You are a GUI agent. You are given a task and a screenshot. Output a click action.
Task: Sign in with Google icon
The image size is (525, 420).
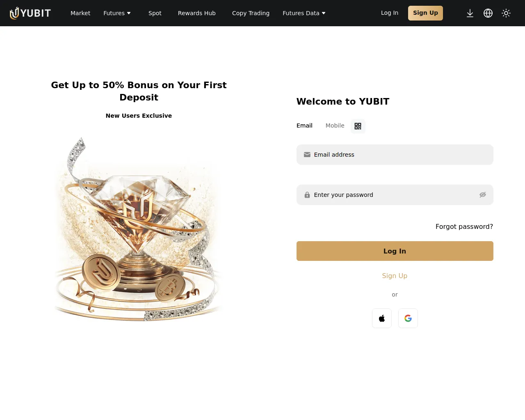pos(408,318)
